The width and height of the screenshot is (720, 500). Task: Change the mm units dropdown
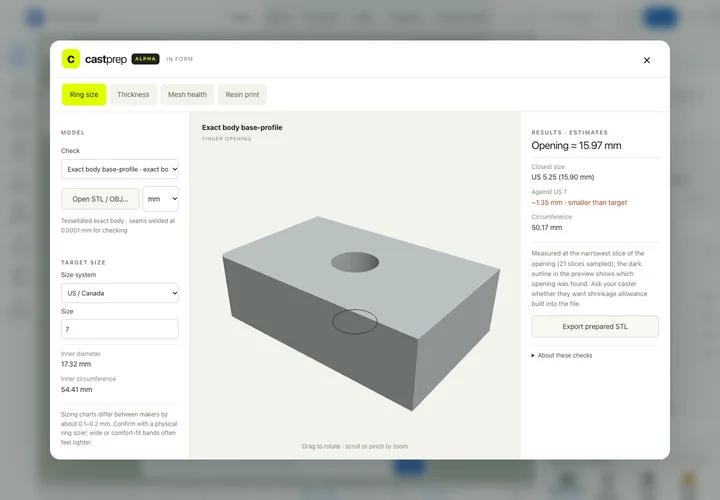(160, 199)
